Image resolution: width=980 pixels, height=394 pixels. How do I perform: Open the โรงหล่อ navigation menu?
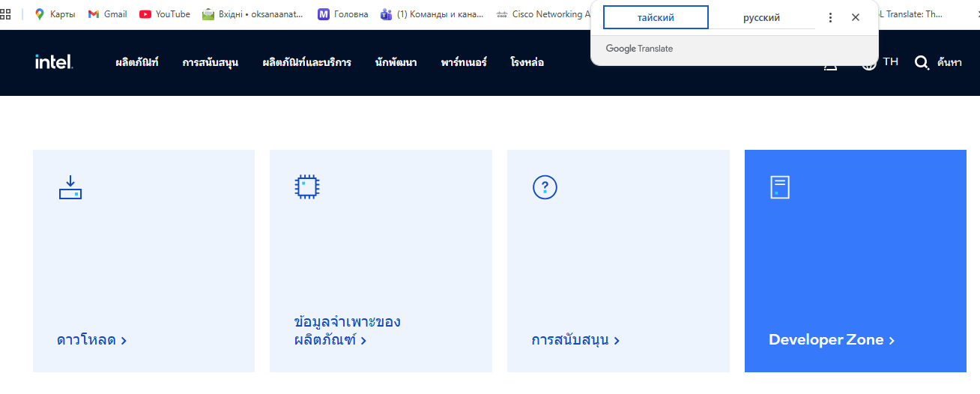(527, 63)
